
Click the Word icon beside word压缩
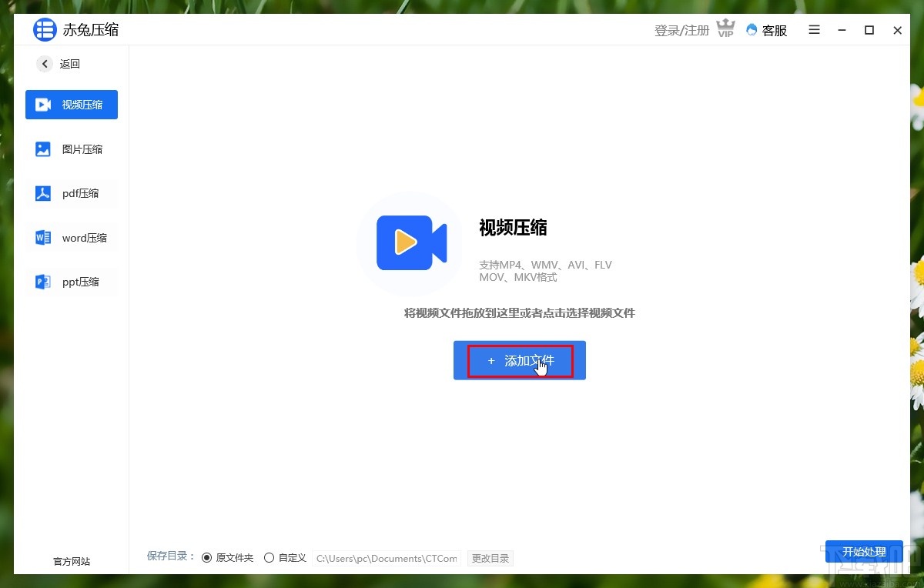click(x=43, y=238)
